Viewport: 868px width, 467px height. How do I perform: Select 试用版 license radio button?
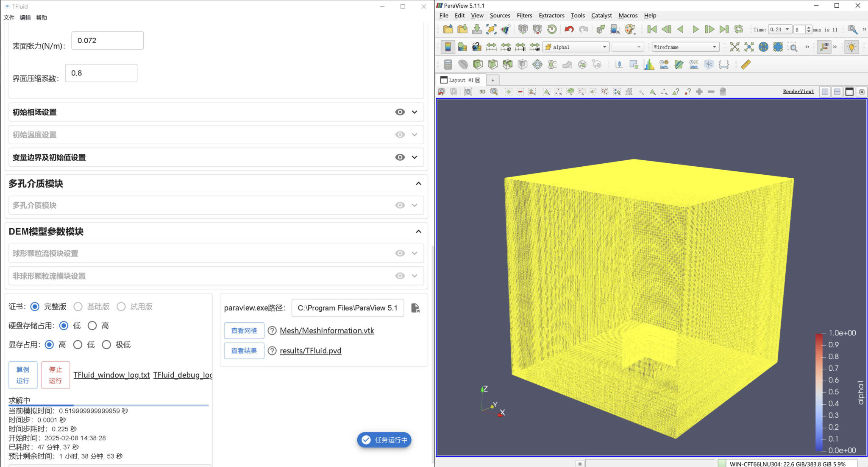[122, 307]
